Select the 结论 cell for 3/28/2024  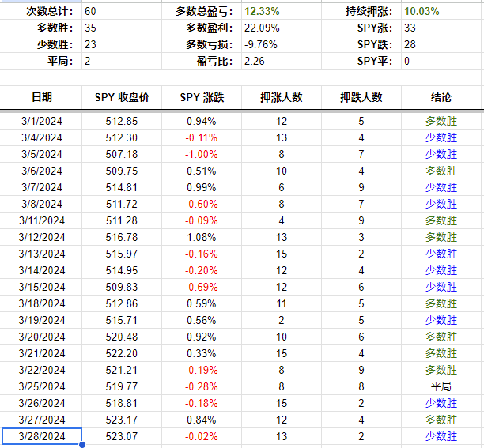coord(441,436)
